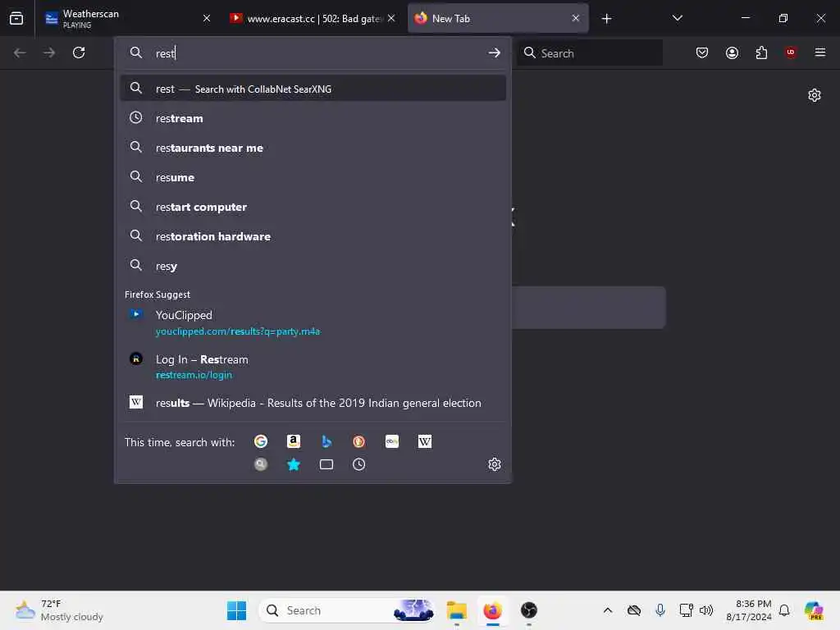Click the Go arrow in the address bar

pyautogui.click(x=494, y=53)
